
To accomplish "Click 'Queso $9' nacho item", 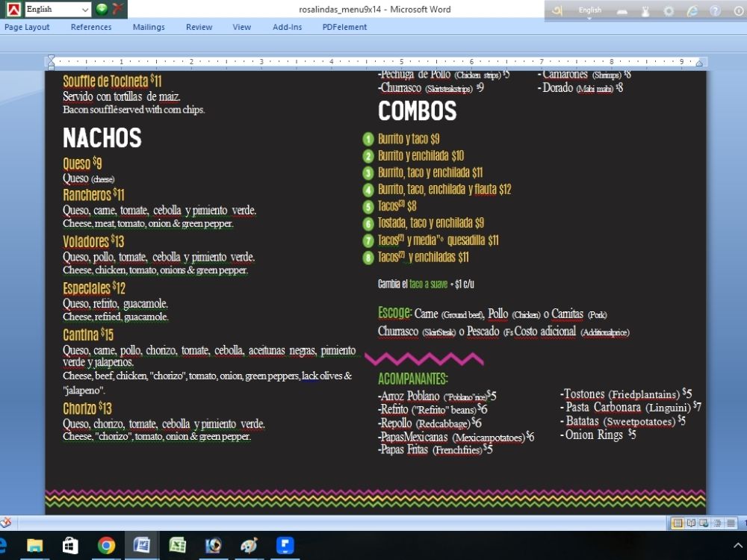I will click(x=82, y=164).
